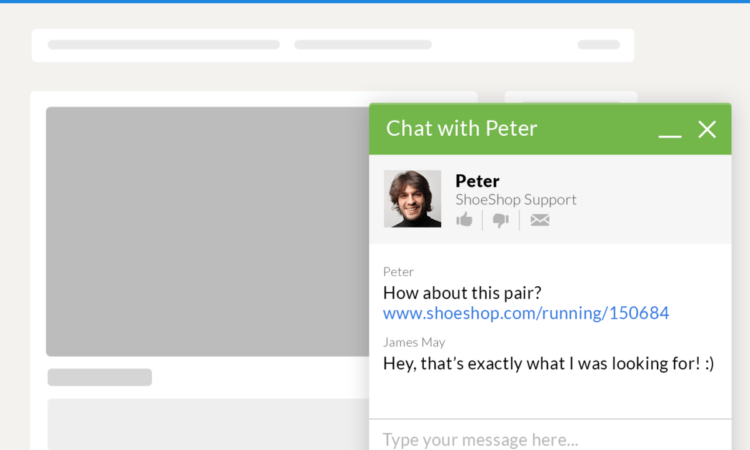Focus the 'Type your message here' field
Viewport: 750px width, 450px height.
(540, 439)
